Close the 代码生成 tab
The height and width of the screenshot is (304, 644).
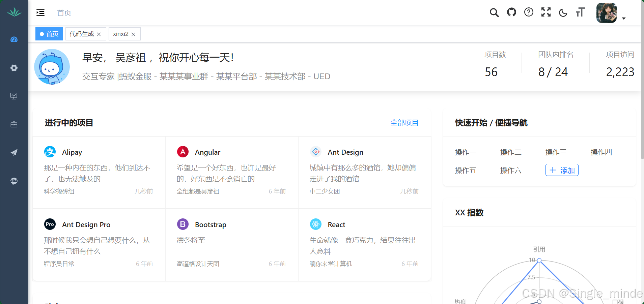(x=99, y=34)
